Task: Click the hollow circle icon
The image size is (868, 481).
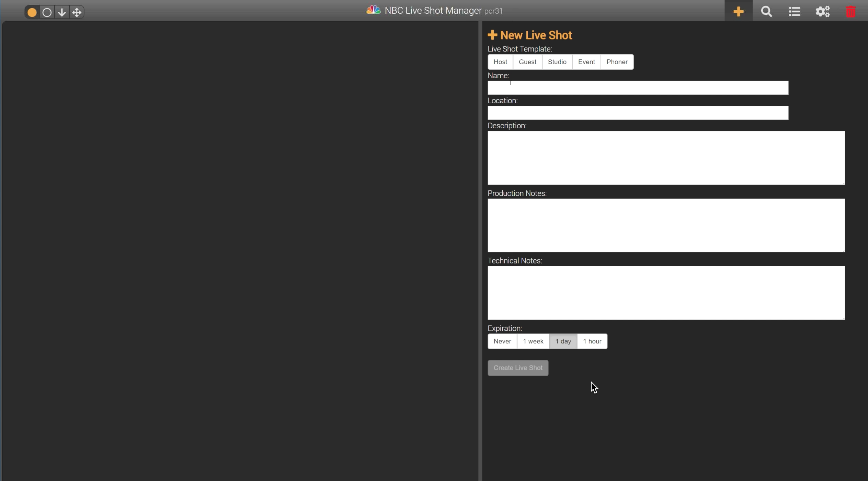Action: [x=47, y=12]
